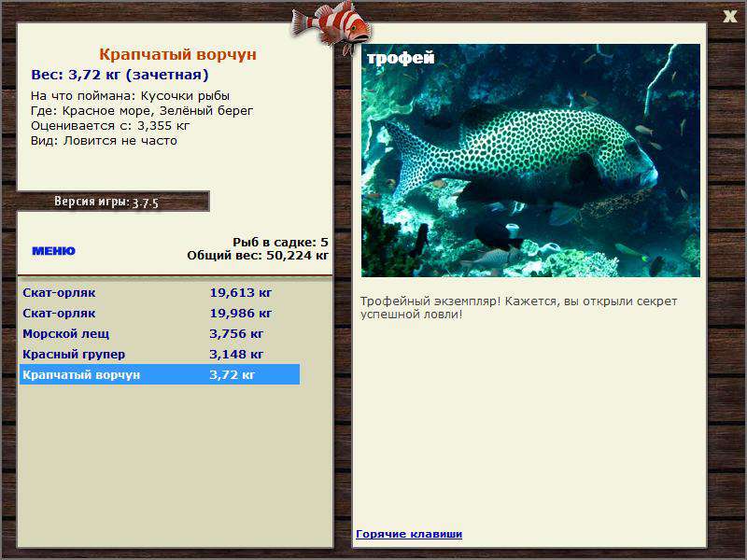Select the Скат-орляк 19,986 кг row
Viewport: 747px width, 560px height.
(x=160, y=313)
